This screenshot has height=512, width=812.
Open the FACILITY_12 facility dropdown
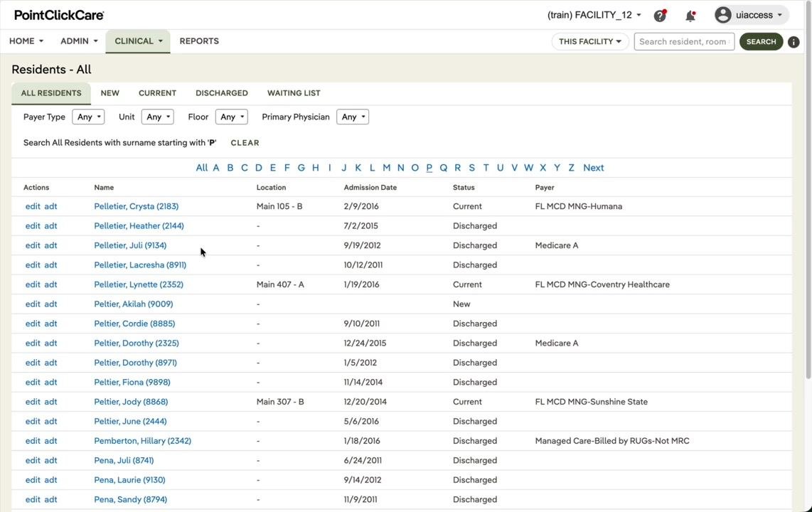coord(594,15)
